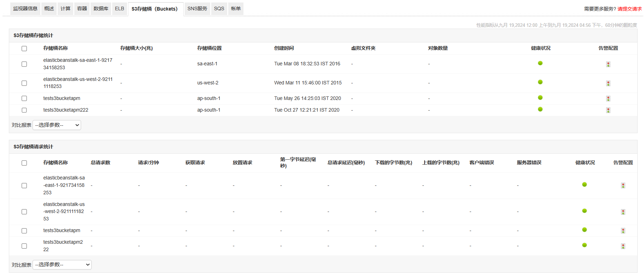Switch to 容器 tab
This screenshot has height=278, width=644.
pyautogui.click(x=82, y=8)
